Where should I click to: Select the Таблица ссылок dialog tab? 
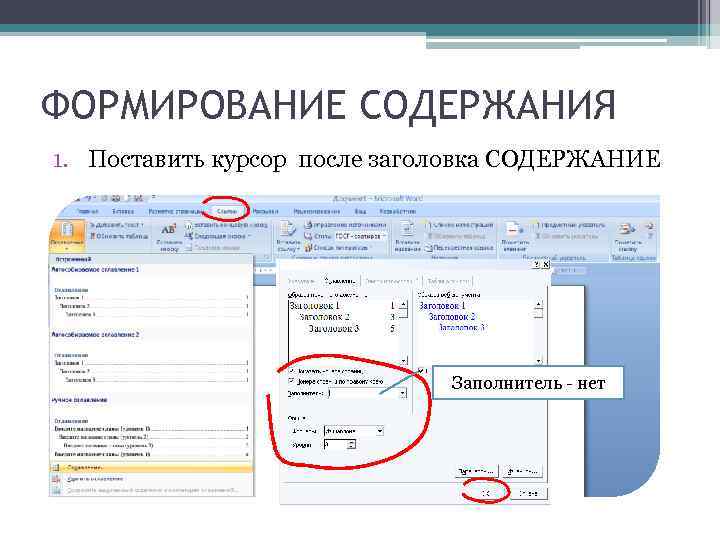click(x=448, y=281)
